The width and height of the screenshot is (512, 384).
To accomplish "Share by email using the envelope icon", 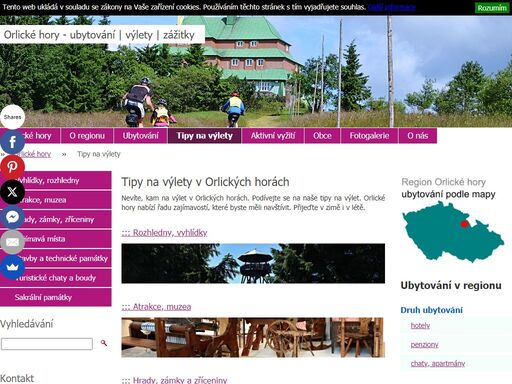I will (12, 242).
